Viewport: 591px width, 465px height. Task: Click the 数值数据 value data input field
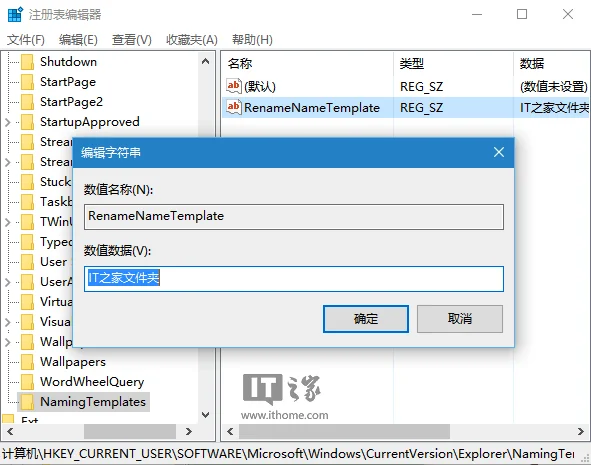(294, 279)
